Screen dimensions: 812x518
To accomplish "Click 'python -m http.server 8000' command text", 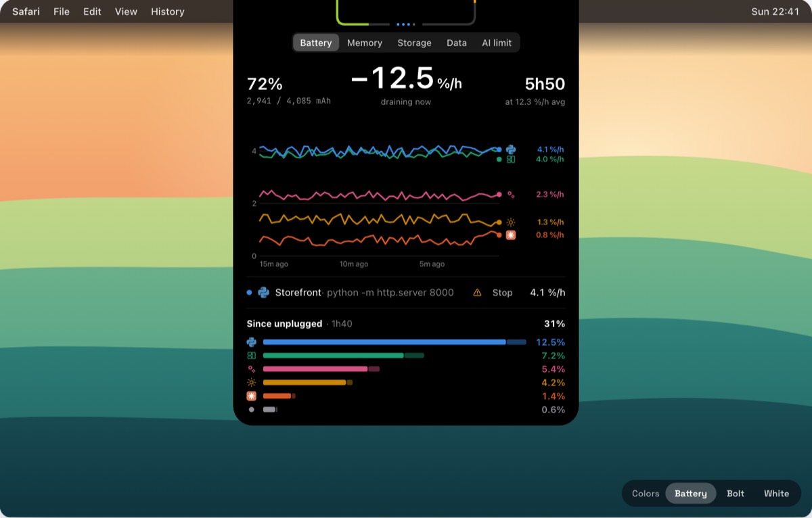I will pos(390,293).
